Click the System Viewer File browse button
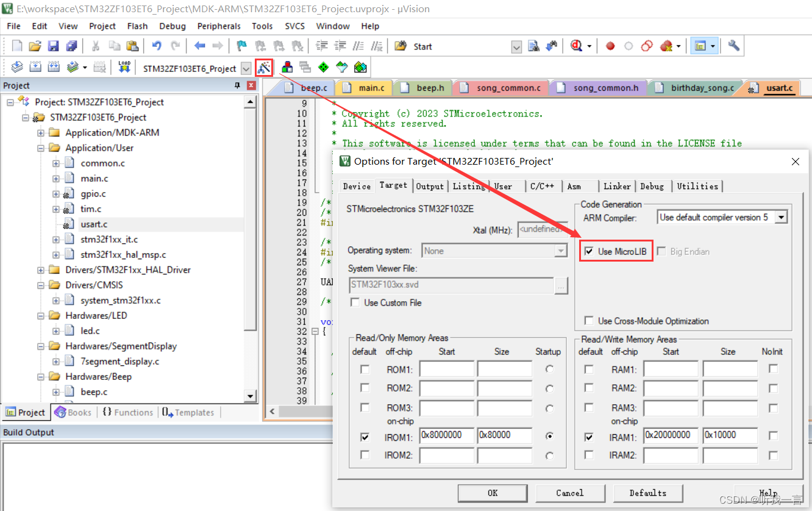The height and width of the screenshot is (511, 812). pos(561,285)
